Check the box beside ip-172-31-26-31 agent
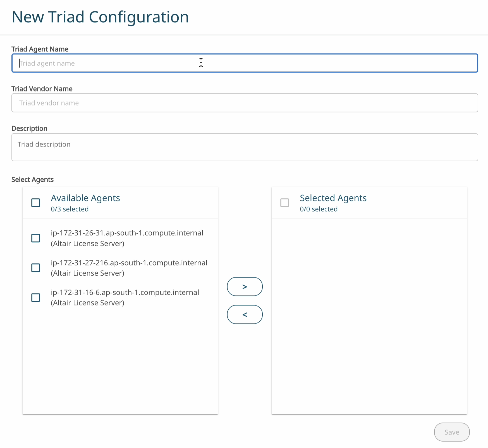 coord(36,238)
